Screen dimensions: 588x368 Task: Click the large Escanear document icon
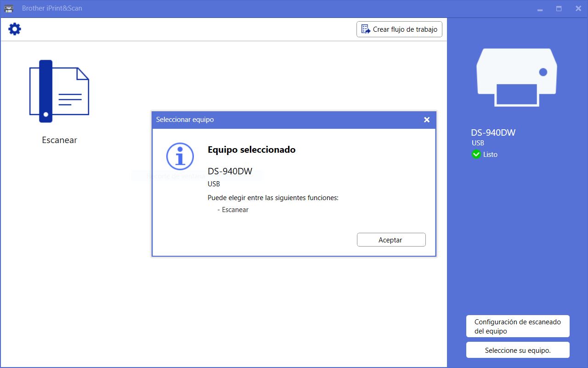pos(59,91)
